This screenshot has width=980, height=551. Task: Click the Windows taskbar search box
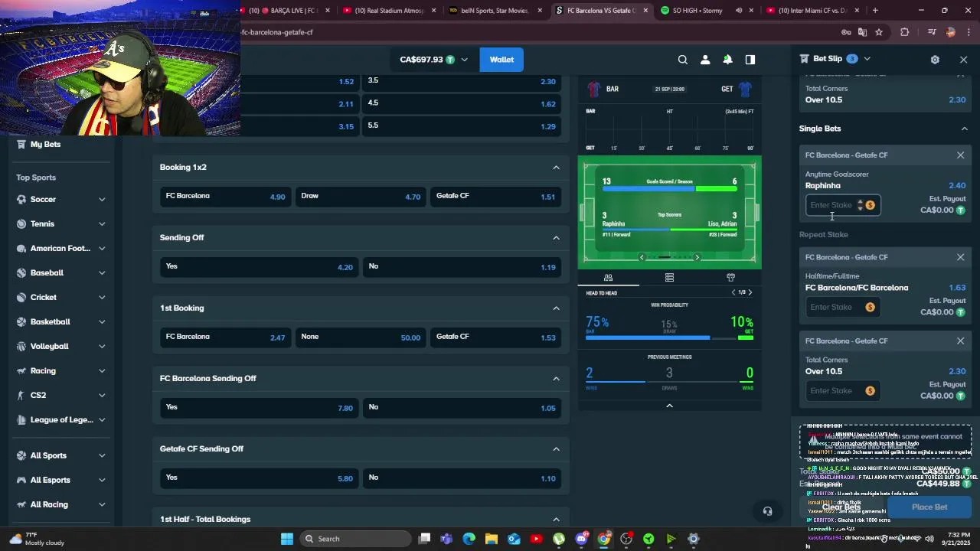pos(354,539)
